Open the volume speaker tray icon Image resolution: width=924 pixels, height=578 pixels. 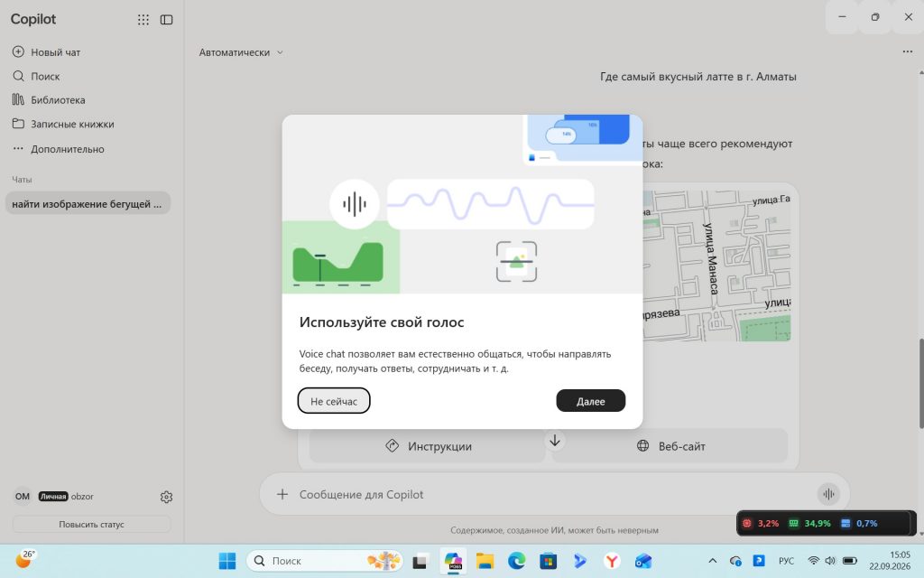[x=830, y=560]
